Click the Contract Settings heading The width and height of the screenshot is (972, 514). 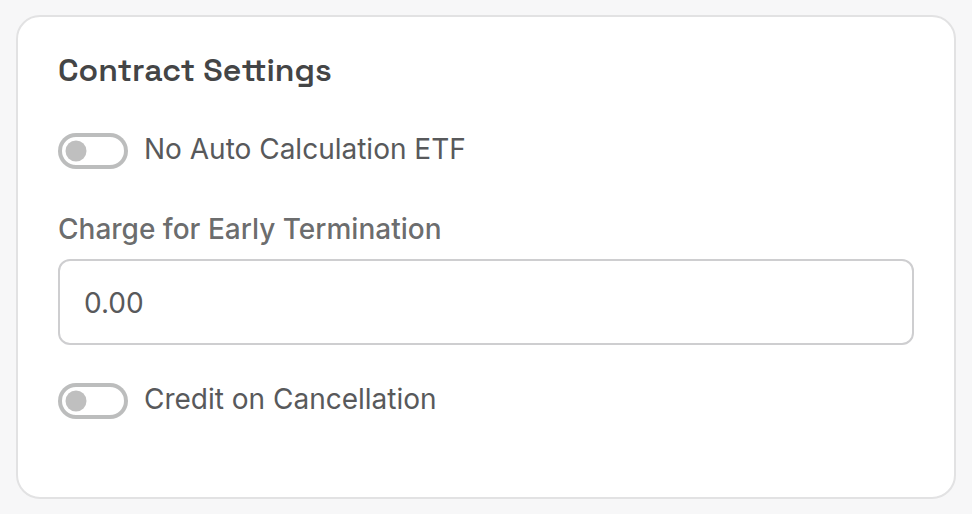[x=195, y=71]
